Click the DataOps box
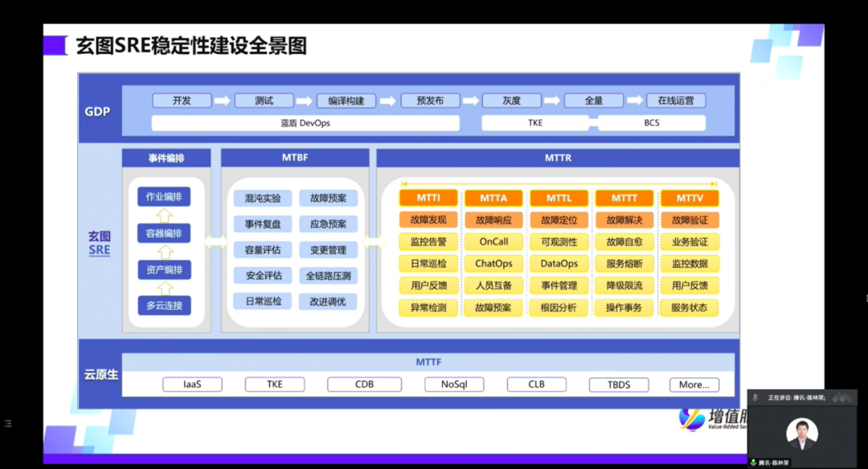 [559, 264]
